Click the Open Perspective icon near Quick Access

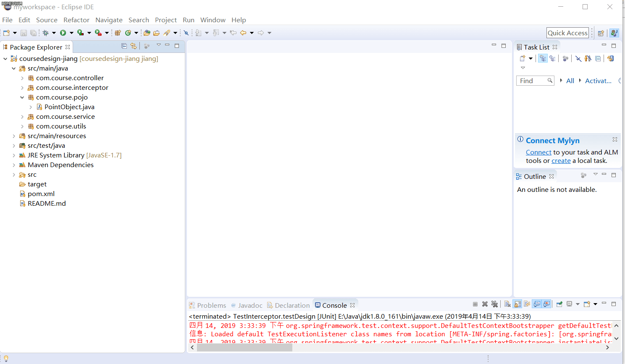[601, 33]
